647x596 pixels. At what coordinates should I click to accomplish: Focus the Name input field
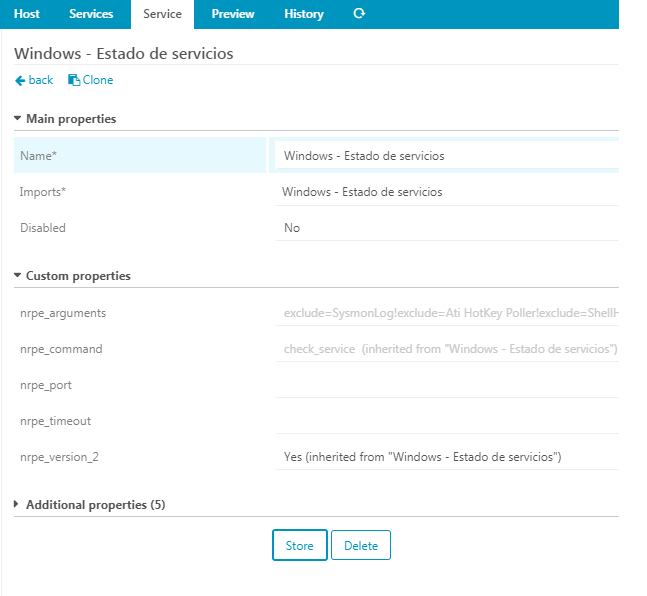(x=447, y=156)
